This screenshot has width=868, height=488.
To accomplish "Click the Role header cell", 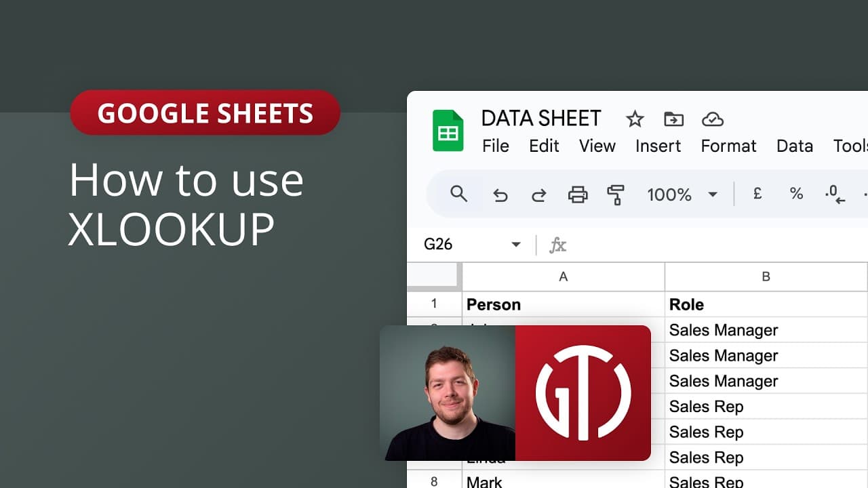I will click(x=766, y=304).
